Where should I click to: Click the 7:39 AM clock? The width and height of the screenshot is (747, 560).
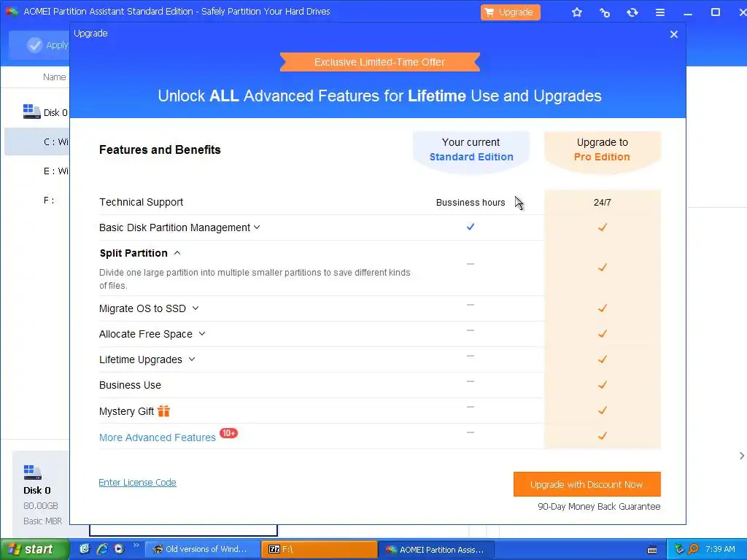point(720,549)
